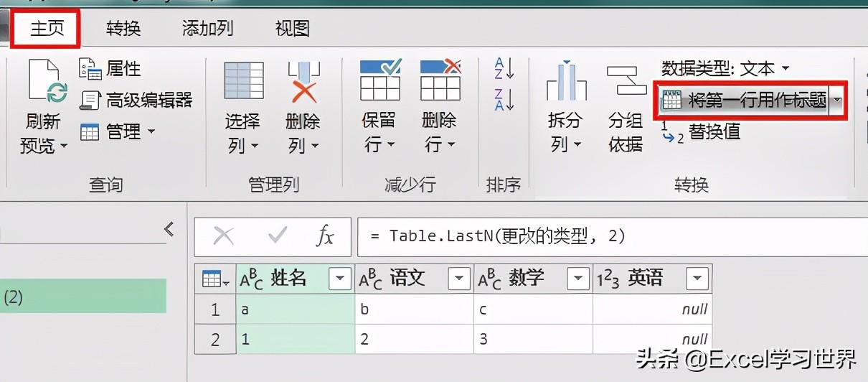Screen dimensions: 868x382
Task: Switch to the Transform (转换) tab
Action: pos(123,29)
